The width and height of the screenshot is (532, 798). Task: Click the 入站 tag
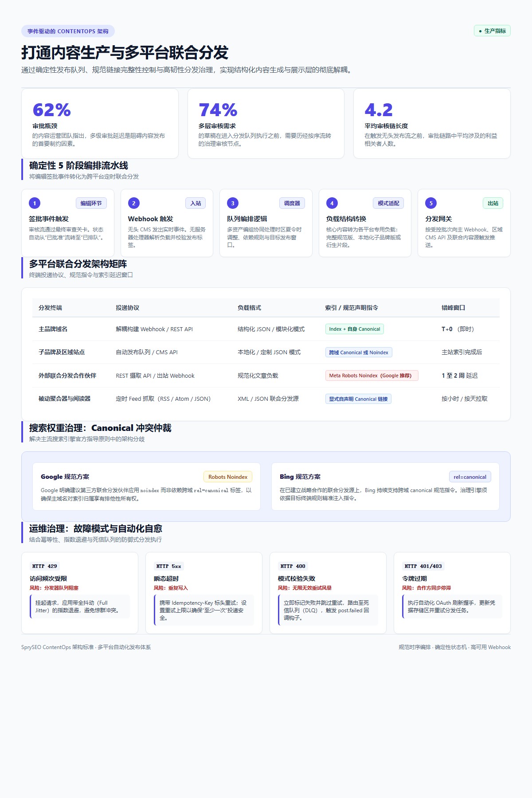tap(196, 203)
